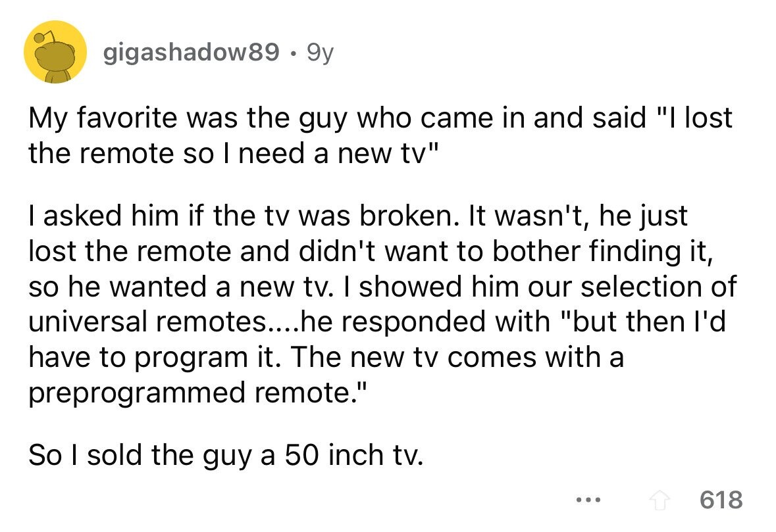Visit the gigashadow89 user profile
This screenshot has width=776, height=532.
[191, 52]
